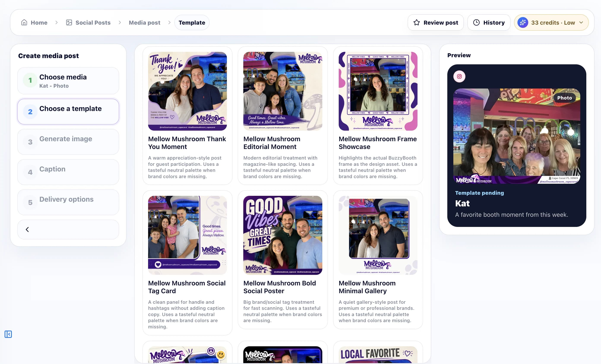Open Social Posts breadcrumb link
Image resolution: width=601 pixels, height=364 pixels.
coord(88,22)
